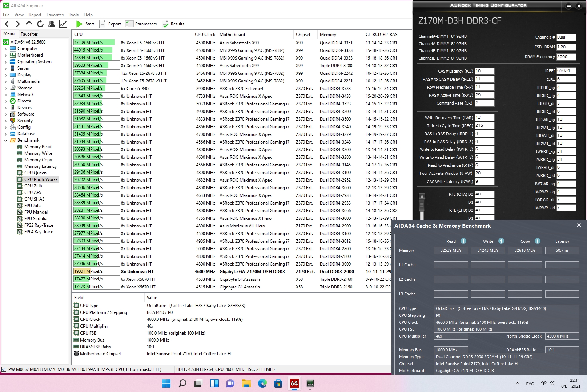Open the Tools menu
Image resolution: width=587 pixels, height=392 pixels.
(x=73, y=15)
